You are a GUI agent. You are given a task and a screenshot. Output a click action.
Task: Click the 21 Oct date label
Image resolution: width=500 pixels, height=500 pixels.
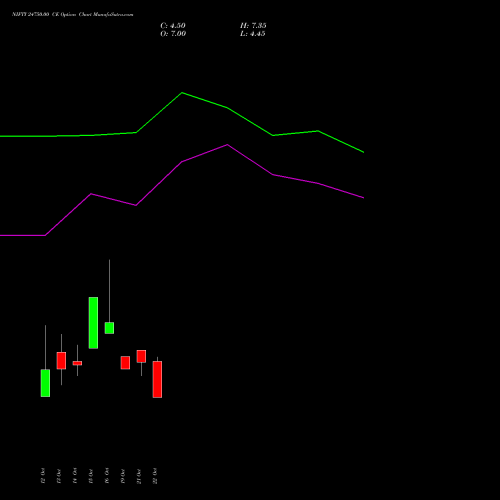(139, 476)
